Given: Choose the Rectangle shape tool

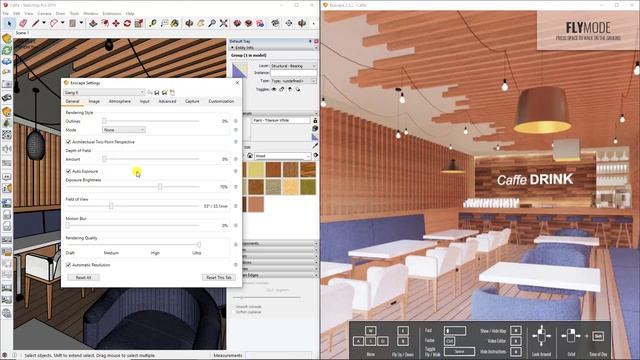Looking at the screenshot, I should coord(73,23).
